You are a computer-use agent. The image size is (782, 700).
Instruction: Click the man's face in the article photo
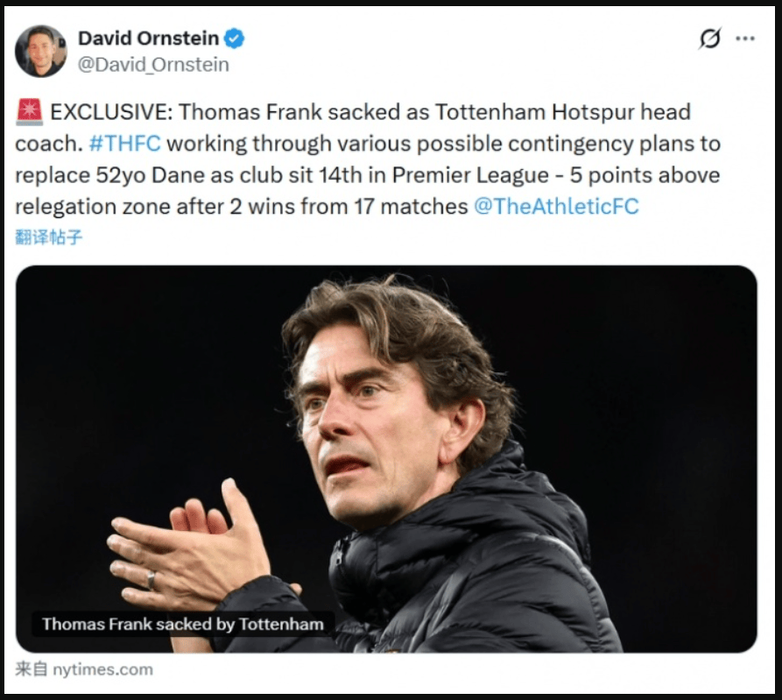coord(364,429)
